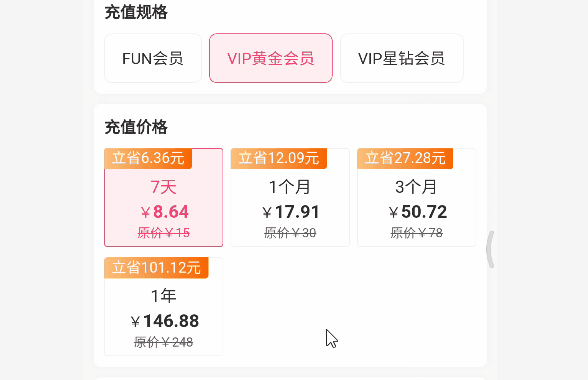
Task: Click the 充值价格 section heading
Action: (x=136, y=127)
